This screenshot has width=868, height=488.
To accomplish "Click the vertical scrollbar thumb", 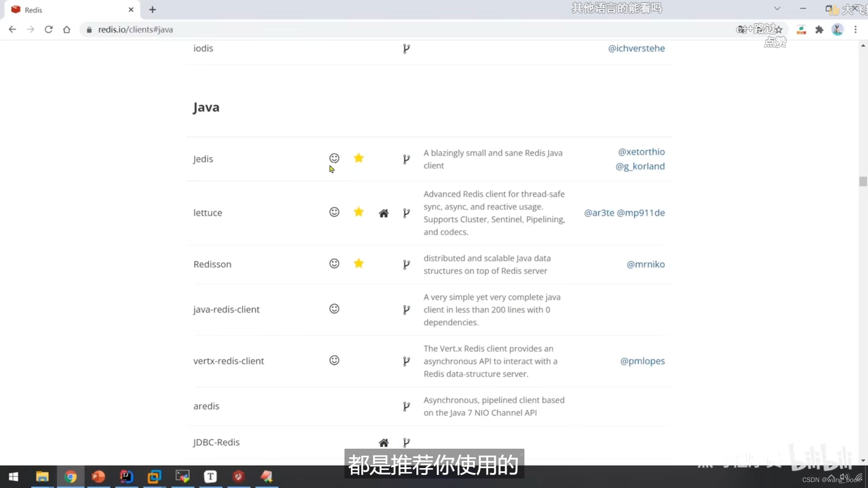I will 863,182.
